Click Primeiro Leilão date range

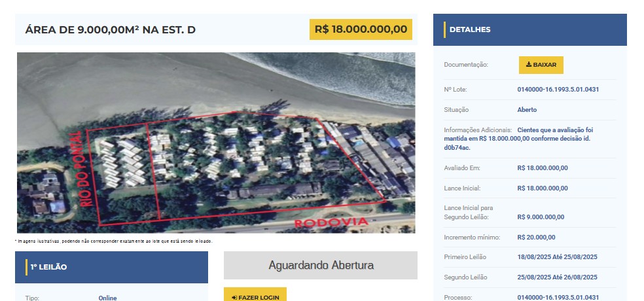pos(557,257)
